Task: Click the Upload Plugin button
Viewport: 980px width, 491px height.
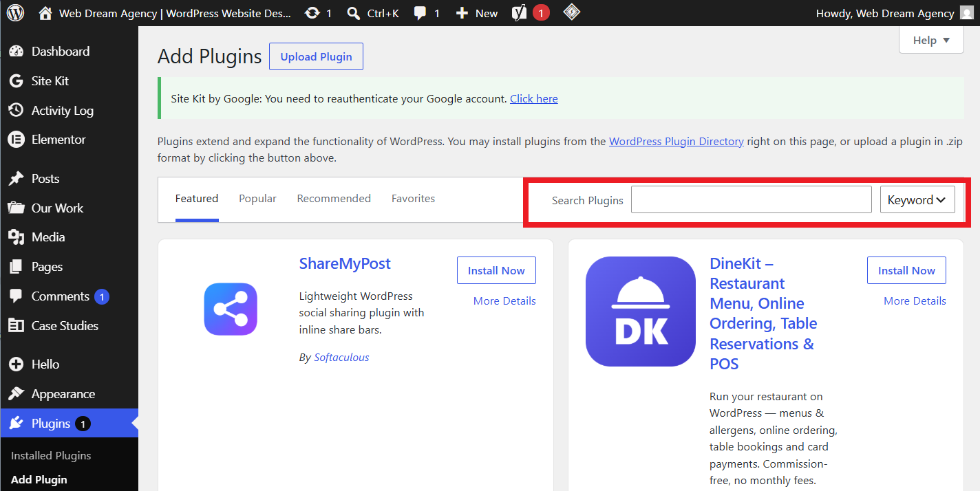Action: coord(316,56)
